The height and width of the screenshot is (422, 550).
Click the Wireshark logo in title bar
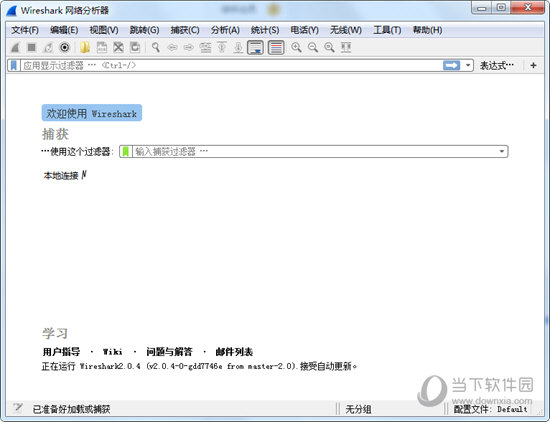(x=12, y=11)
